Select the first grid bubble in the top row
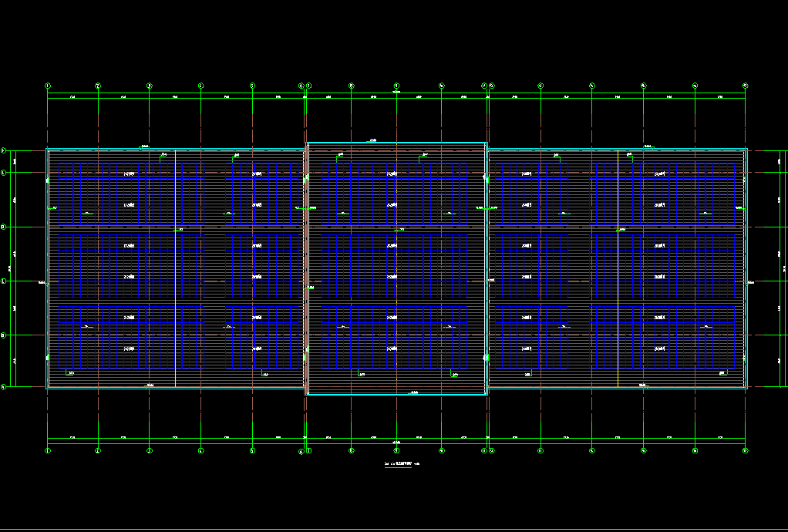This screenshot has height=532, width=788. click(x=48, y=86)
